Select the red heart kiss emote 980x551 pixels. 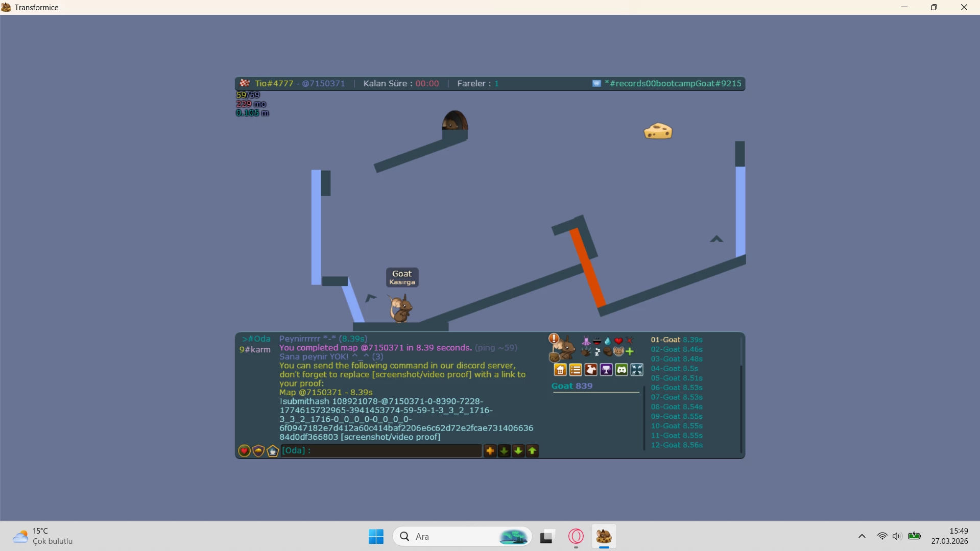tap(618, 341)
